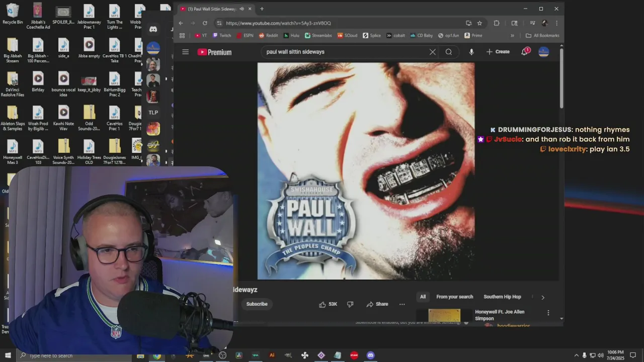Open the Windows Start button
Viewport: 644px width, 362px height.
(x=8, y=355)
